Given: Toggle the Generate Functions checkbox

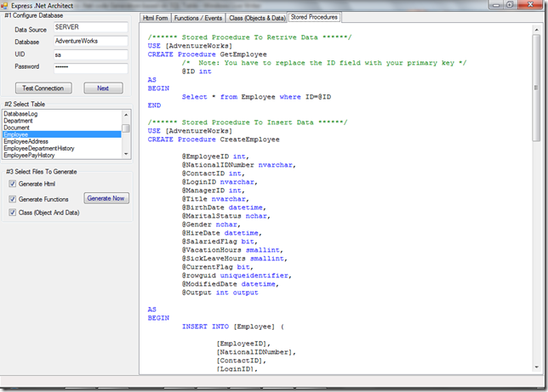Looking at the screenshot, I should 12,199.
